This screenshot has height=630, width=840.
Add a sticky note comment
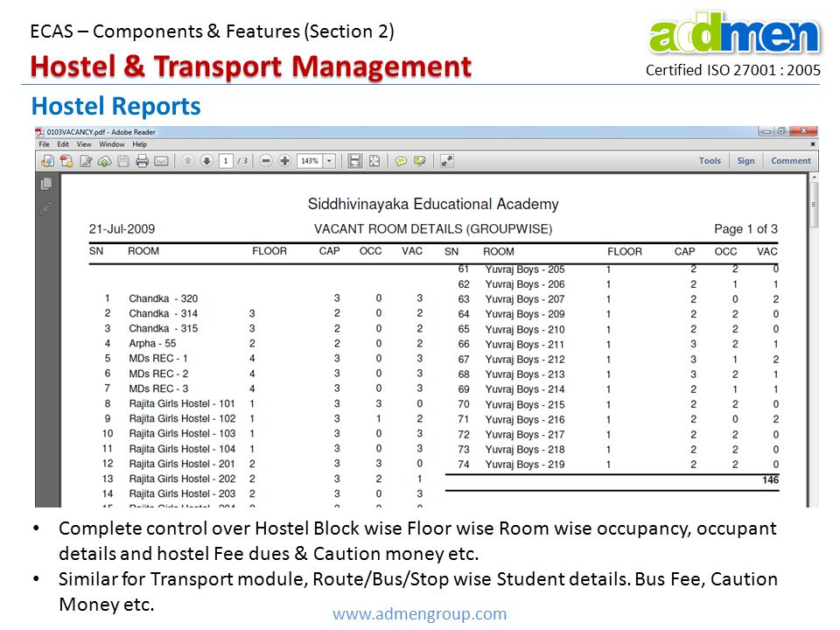pyautogui.click(x=401, y=161)
